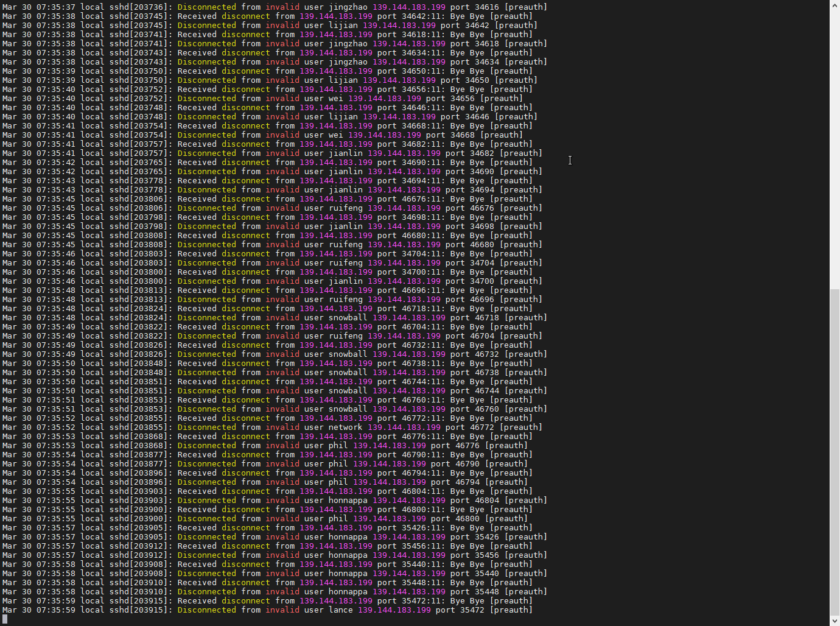Click the scrollbar down arrow
Viewport: 840px width, 626px height.
[835, 621]
